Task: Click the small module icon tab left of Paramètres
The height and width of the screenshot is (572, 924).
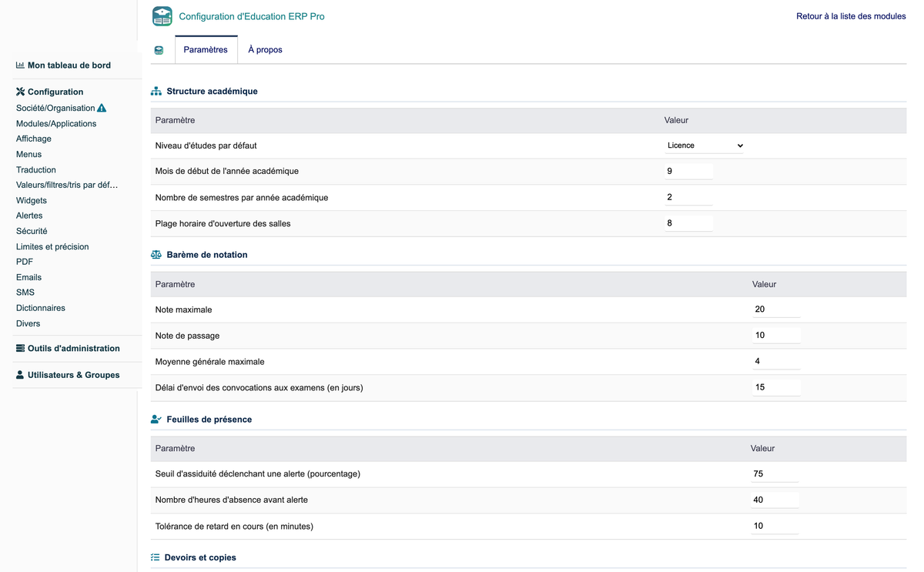Action: click(159, 50)
